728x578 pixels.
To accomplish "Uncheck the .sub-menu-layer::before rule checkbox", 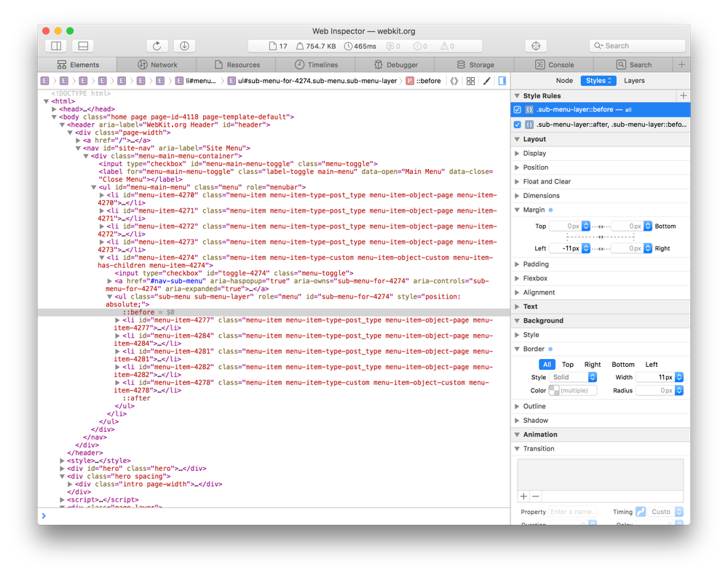I will pos(518,110).
